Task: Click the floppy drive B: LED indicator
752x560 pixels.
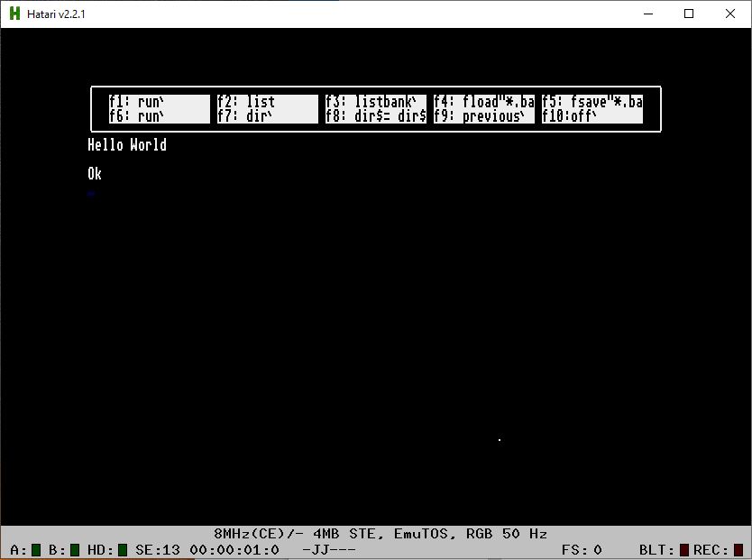Action: coord(75,549)
